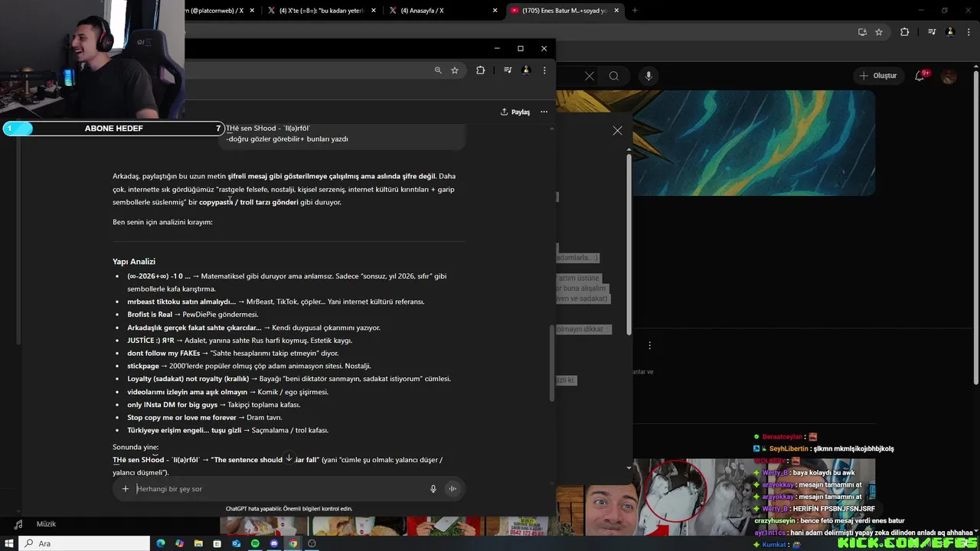
Task: Click the YouTube search magnifier button
Action: click(614, 76)
